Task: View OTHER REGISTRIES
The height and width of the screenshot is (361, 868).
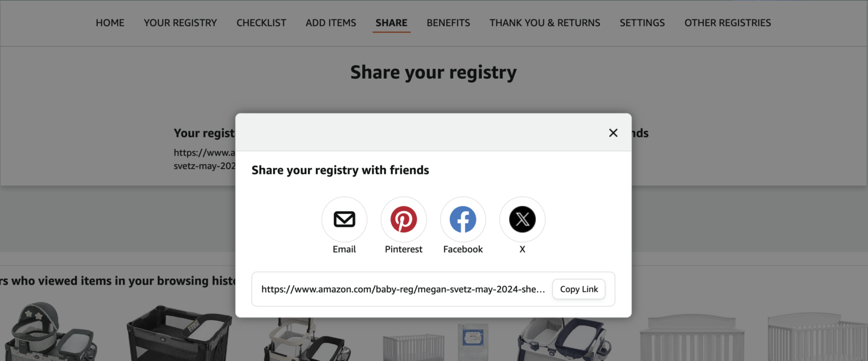Action: (x=727, y=23)
